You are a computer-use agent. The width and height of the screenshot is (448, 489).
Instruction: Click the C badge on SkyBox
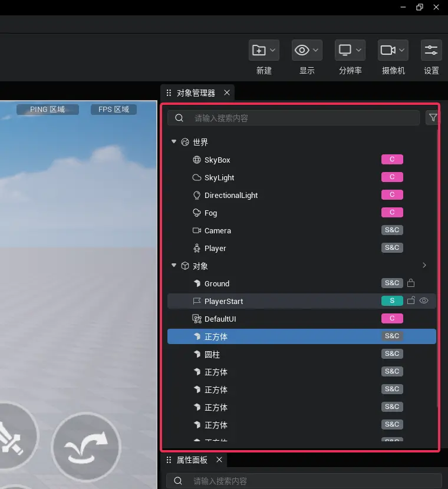pyautogui.click(x=392, y=159)
